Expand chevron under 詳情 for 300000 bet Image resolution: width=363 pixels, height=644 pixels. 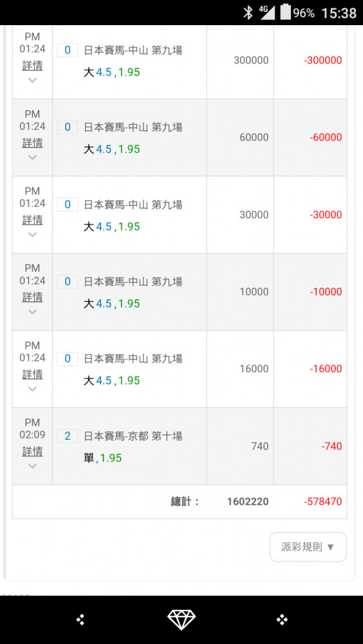(x=32, y=80)
